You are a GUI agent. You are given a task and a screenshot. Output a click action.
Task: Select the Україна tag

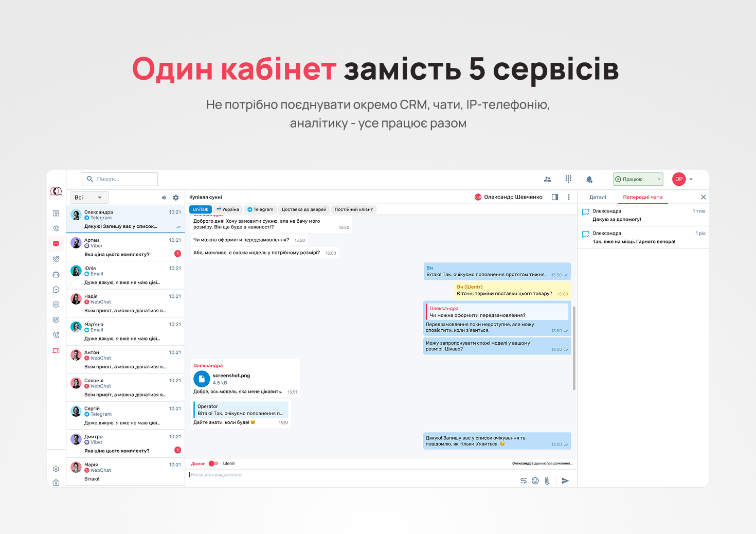coord(228,209)
